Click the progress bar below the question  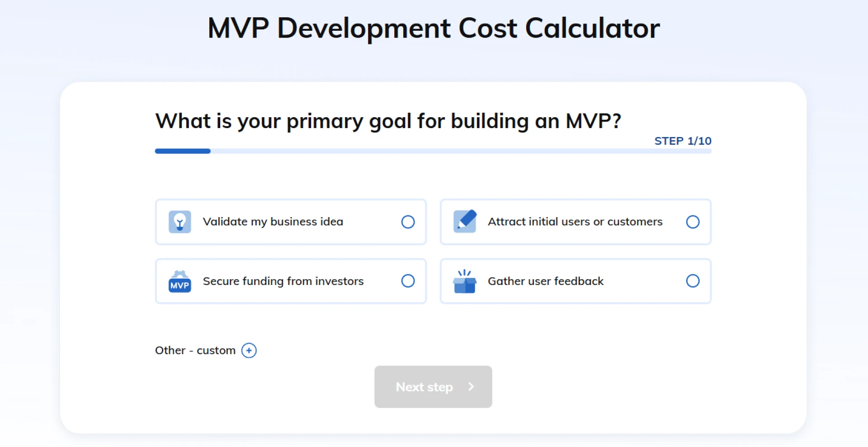tap(433, 151)
